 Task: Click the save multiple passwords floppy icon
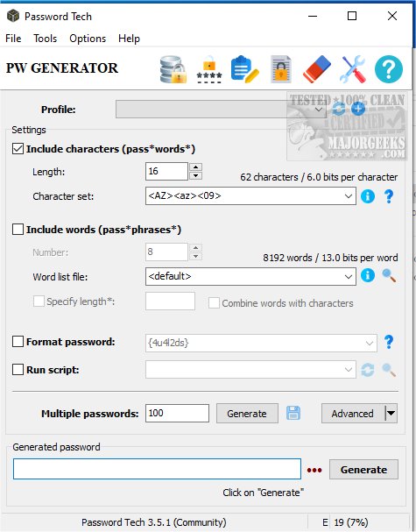click(x=293, y=414)
